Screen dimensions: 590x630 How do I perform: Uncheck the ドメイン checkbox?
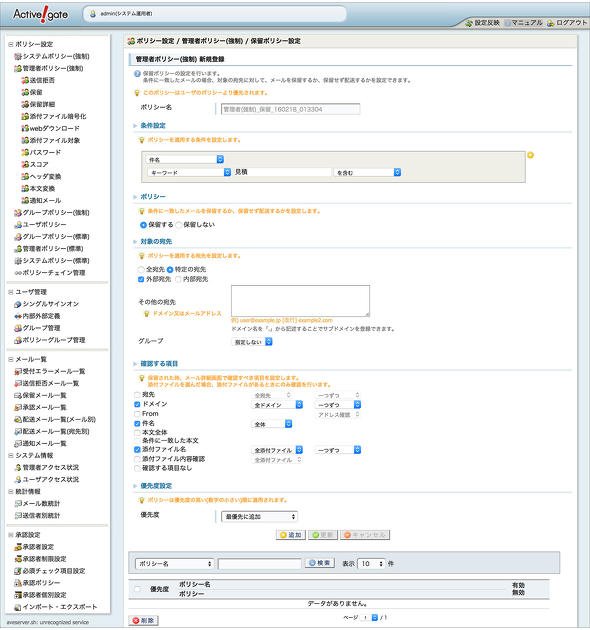click(x=137, y=404)
